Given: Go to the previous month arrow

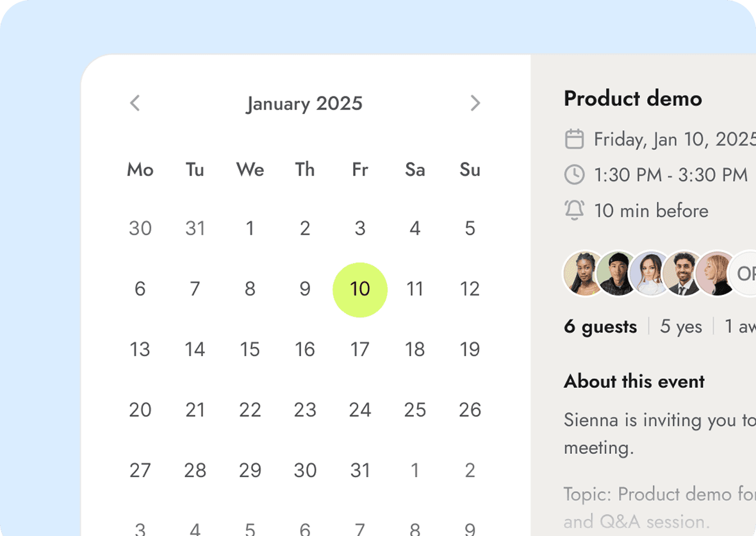Looking at the screenshot, I should 135,103.
